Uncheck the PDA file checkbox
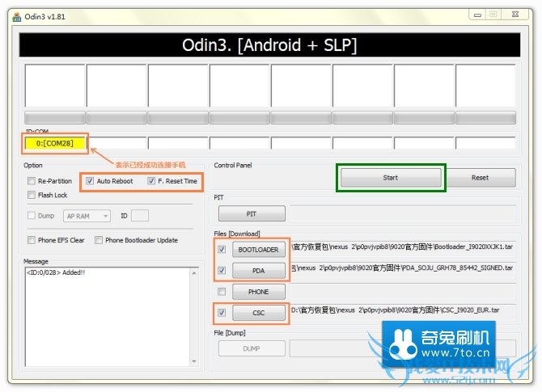The image size is (542, 392). tap(222, 271)
